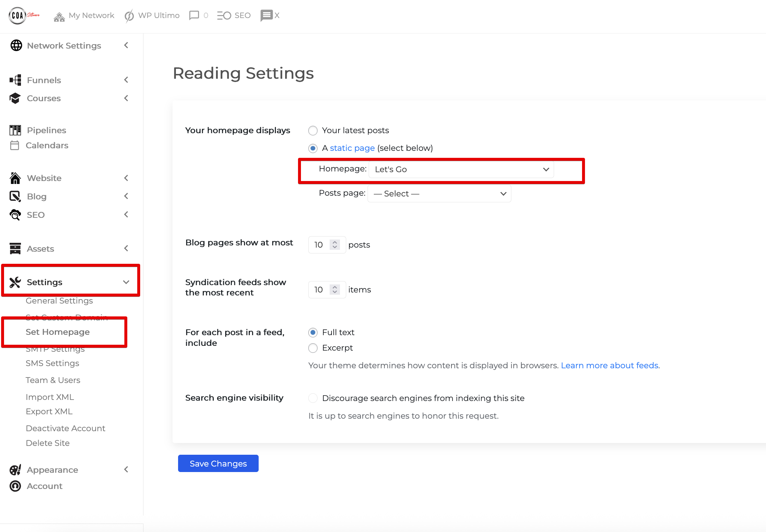Open the Network Settings globe icon
The height and width of the screenshot is (532, 766).
[x=16, y=45]
